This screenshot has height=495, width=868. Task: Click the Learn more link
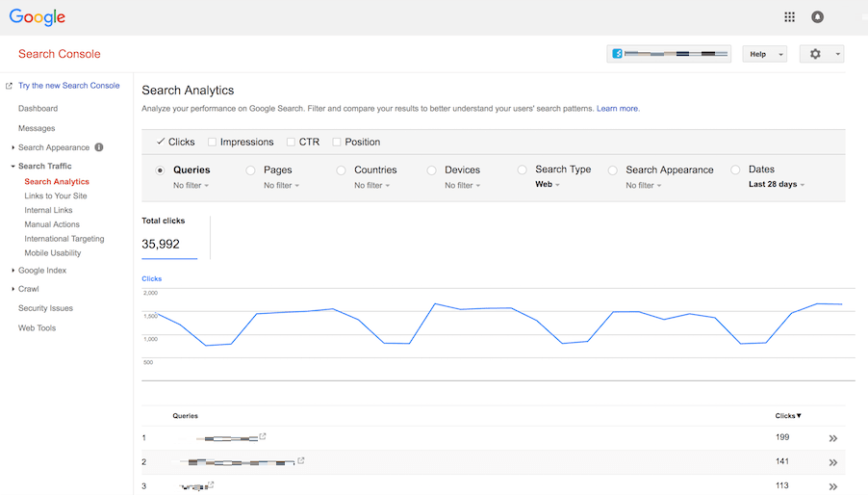(618, 109)
